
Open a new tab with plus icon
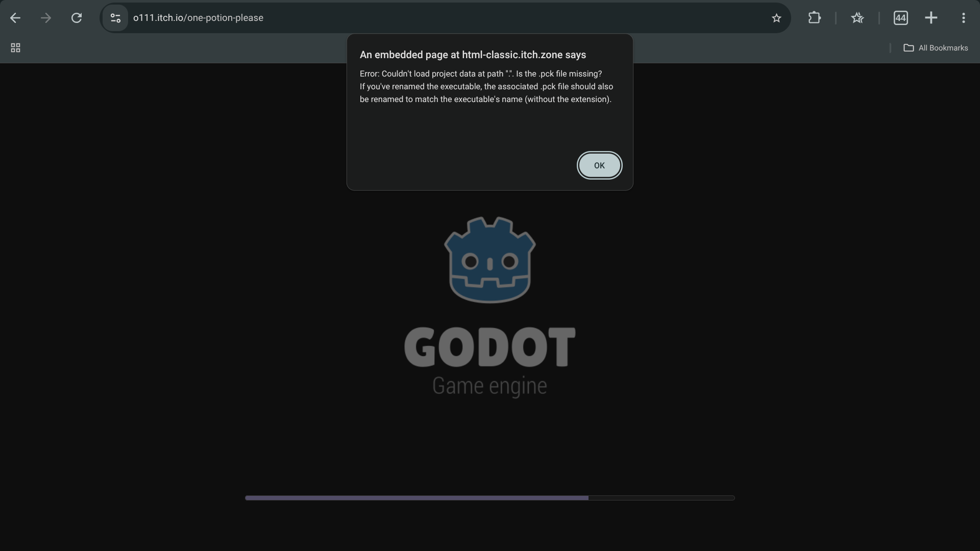coord(931,18)
